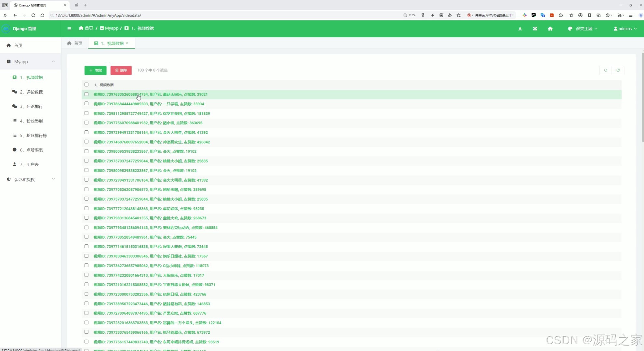Viewport: 644px width, 351px height.
Task: Click the open-in-new-window icon above the table
Action: coord(618,70)
